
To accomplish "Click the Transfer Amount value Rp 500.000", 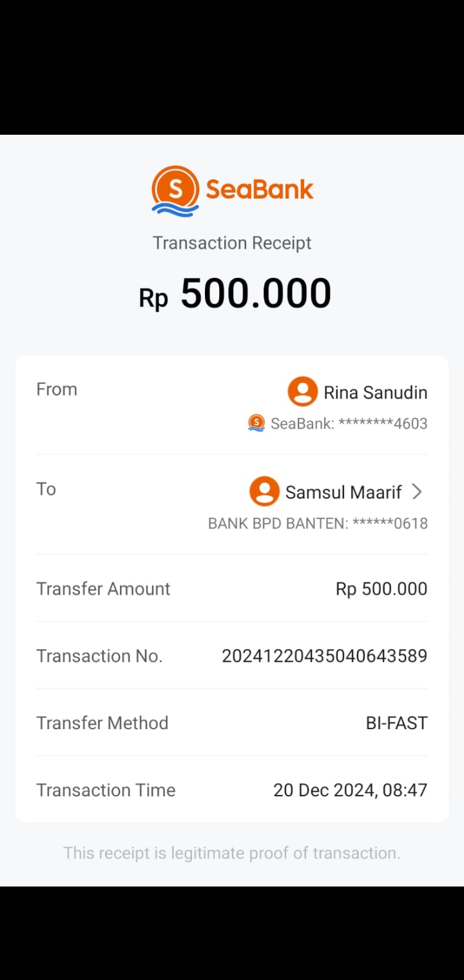I will [x=382, y=589].
